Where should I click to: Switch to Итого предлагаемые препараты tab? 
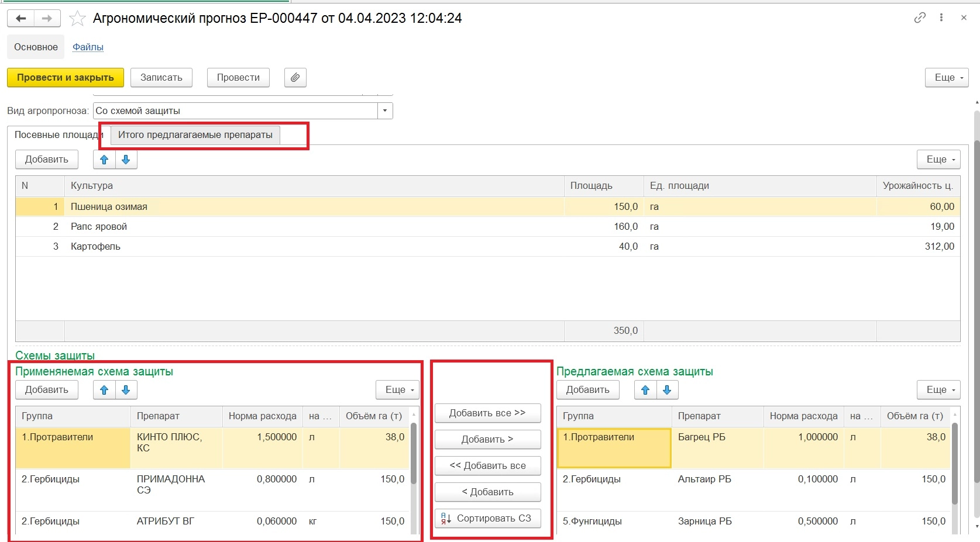195,135
